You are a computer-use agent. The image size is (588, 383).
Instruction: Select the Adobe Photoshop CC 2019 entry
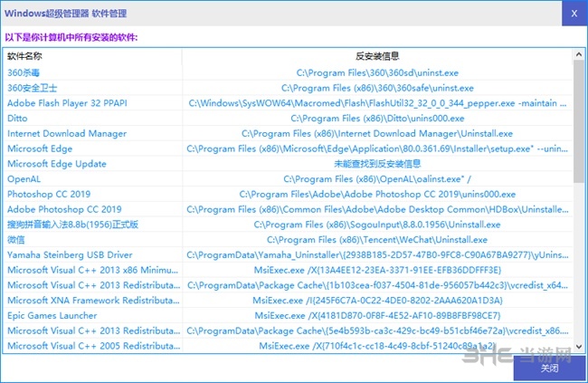coord(64,209)
